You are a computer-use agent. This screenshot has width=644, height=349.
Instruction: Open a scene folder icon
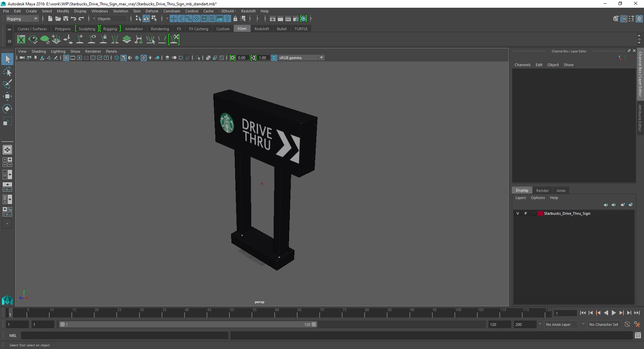tap(58, 19)
